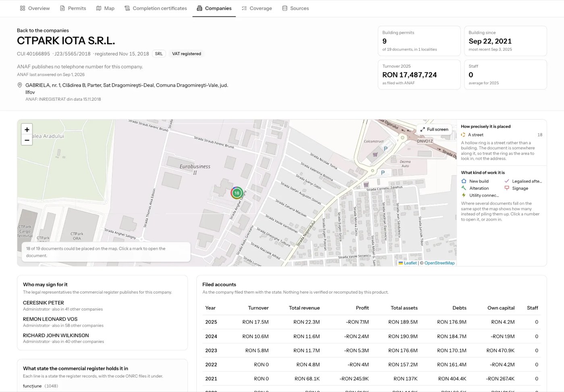The image size is (564, 392).
Task: Zoom in on the map
Action: (27, 130)
